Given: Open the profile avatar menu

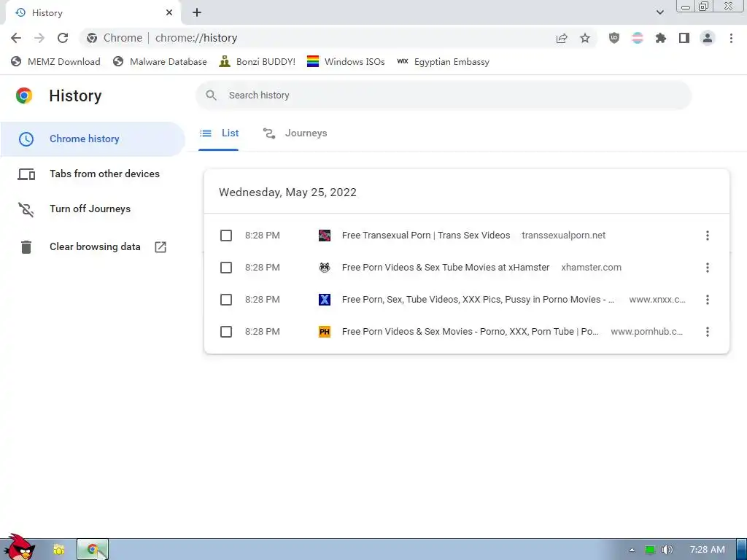Looking at the screenshot, I should (x=708, y=38).
